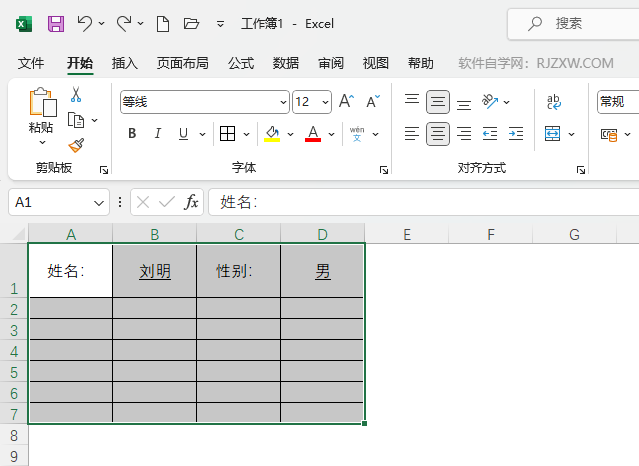Image resolution: width=639 pixels, height=466 pixels.
Task: Click the Enter checkmark in formula bar
Action: [167, 202]
